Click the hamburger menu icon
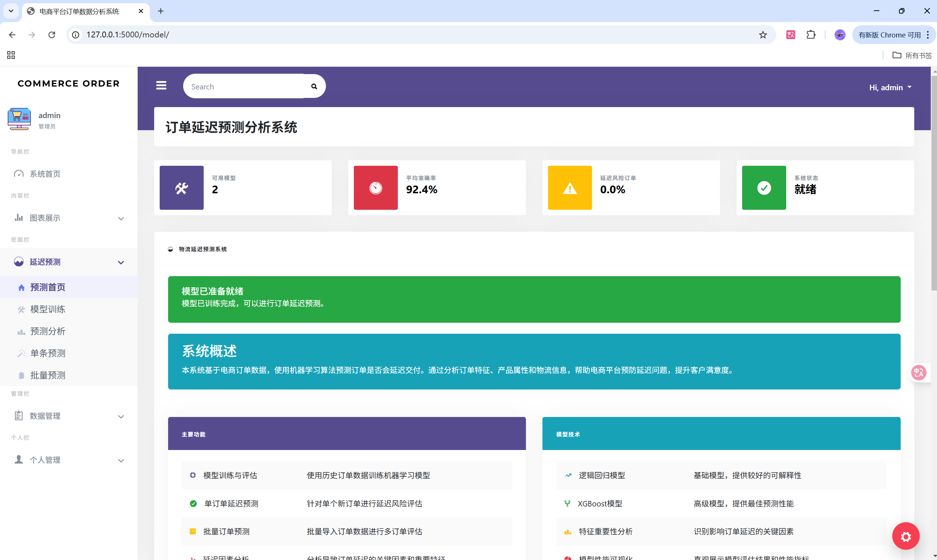This screenshot has height=560, width=937. 161,86
